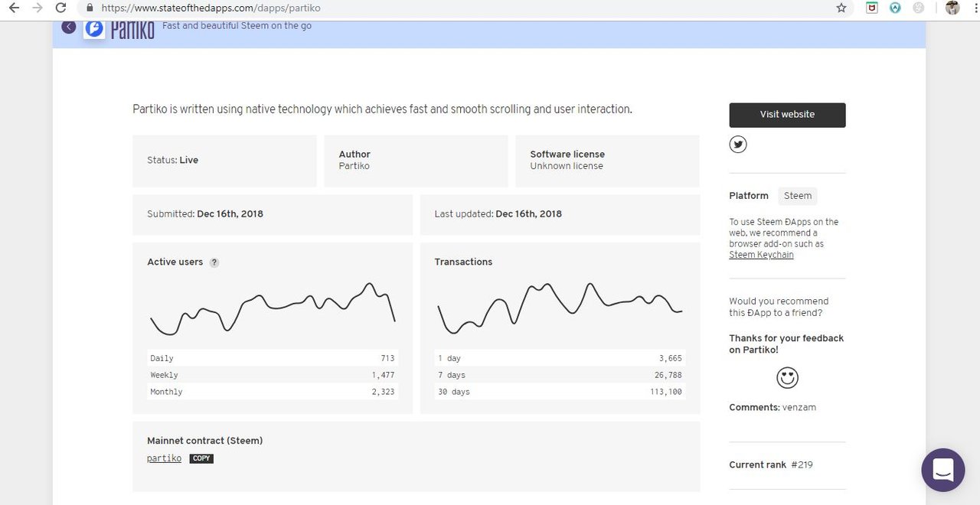Click the URL in the address bar
980x505 pixels.
point(211,8)
